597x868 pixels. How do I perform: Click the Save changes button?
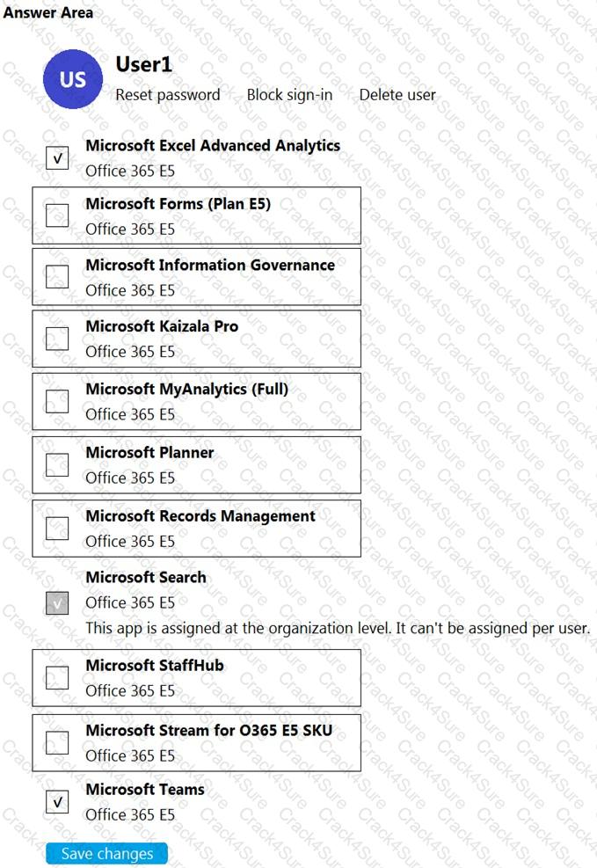pos(106,853)
